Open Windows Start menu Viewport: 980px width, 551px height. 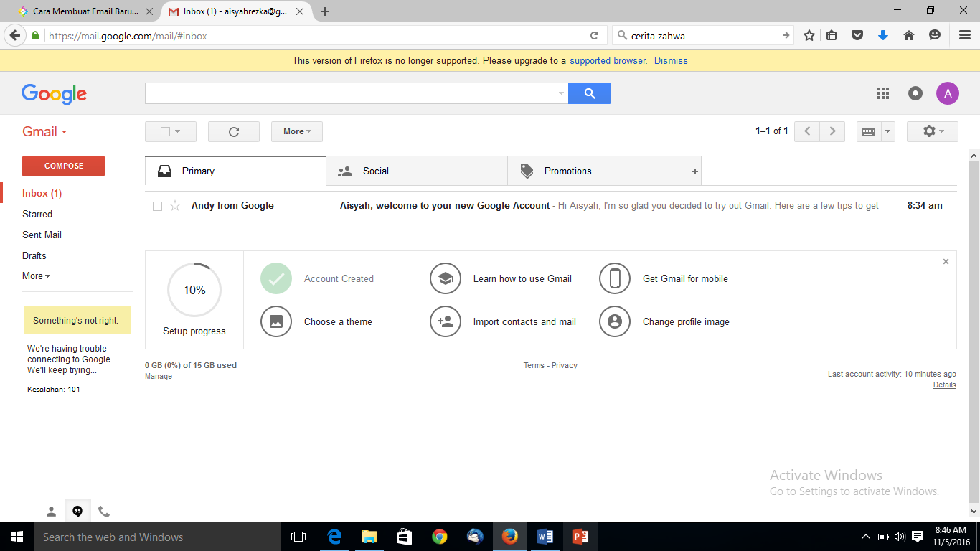click(x=17, y=537)
